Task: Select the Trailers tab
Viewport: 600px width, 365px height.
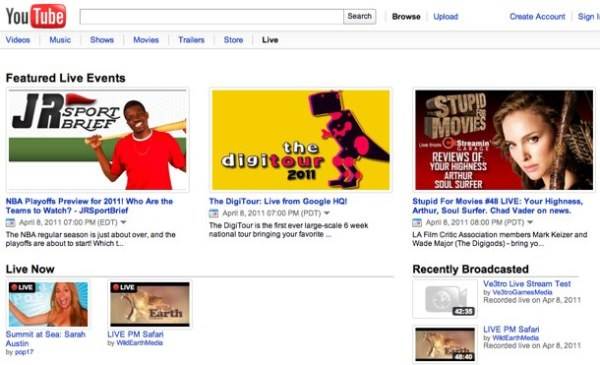Action: [191, 40]
